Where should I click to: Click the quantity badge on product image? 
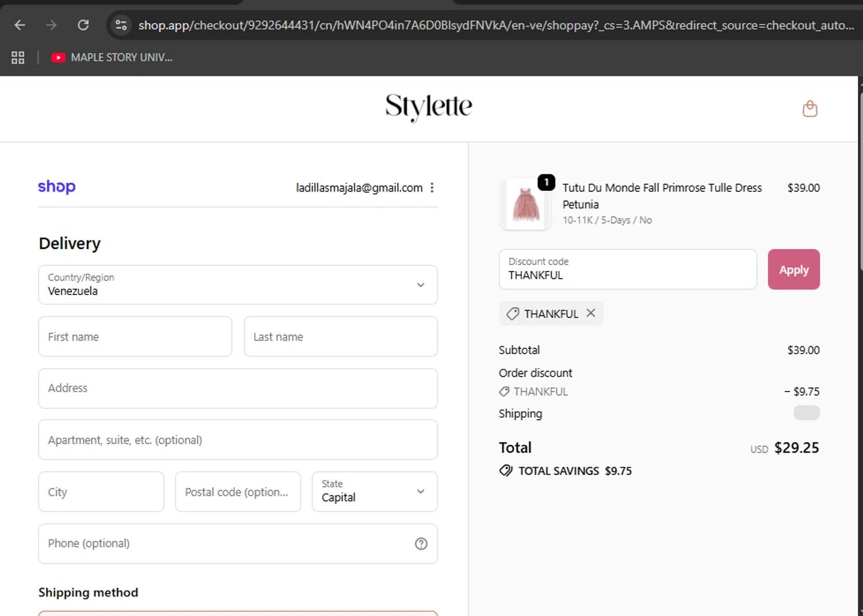[x=547, y=182]
